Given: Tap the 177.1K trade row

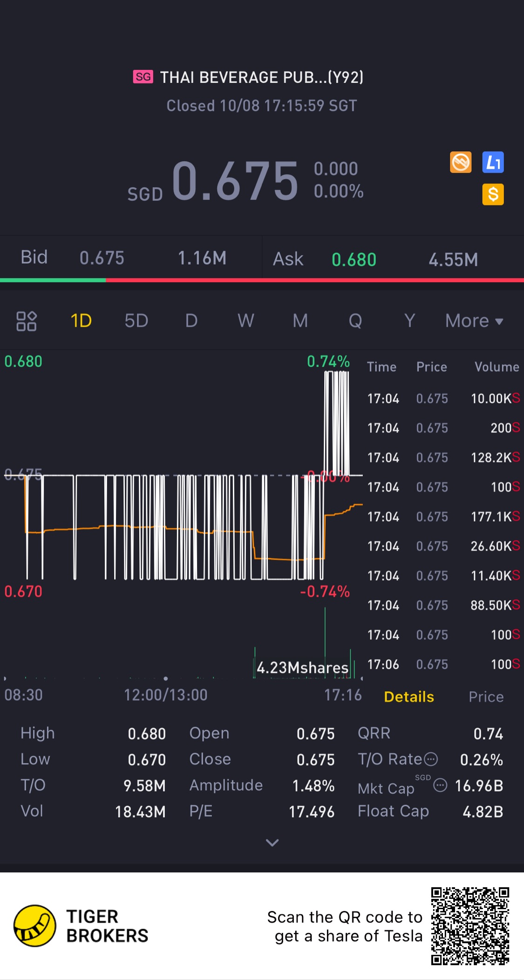Looking at the screenshot, I should 443,517.
